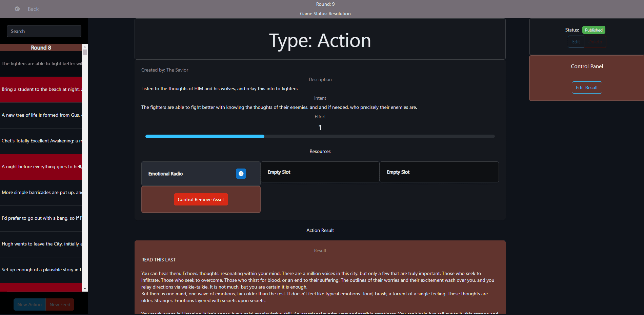The width and height of the screenshot is (644, 315).
Task: Click sidebar scrollbar down arrow
Action: coord(85,289)
